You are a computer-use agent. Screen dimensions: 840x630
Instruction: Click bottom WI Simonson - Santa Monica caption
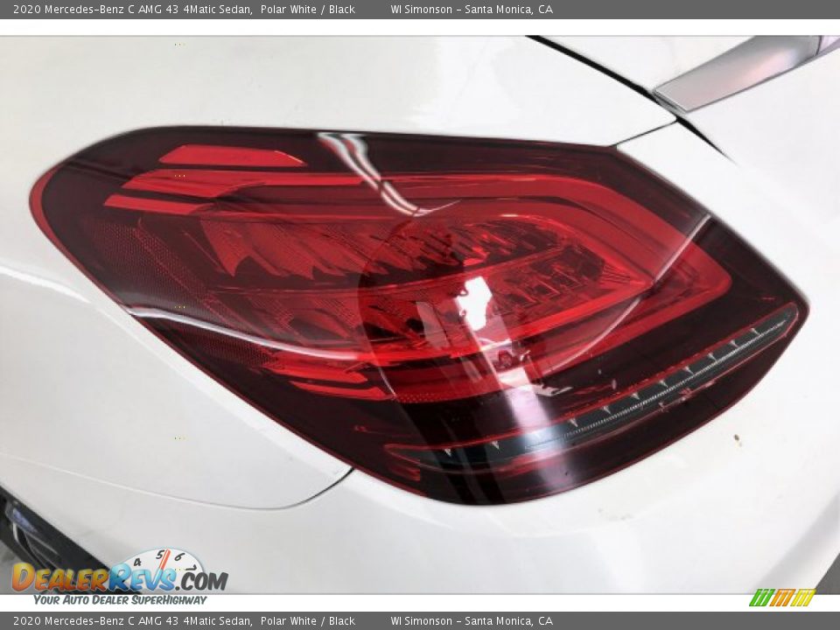471,621
